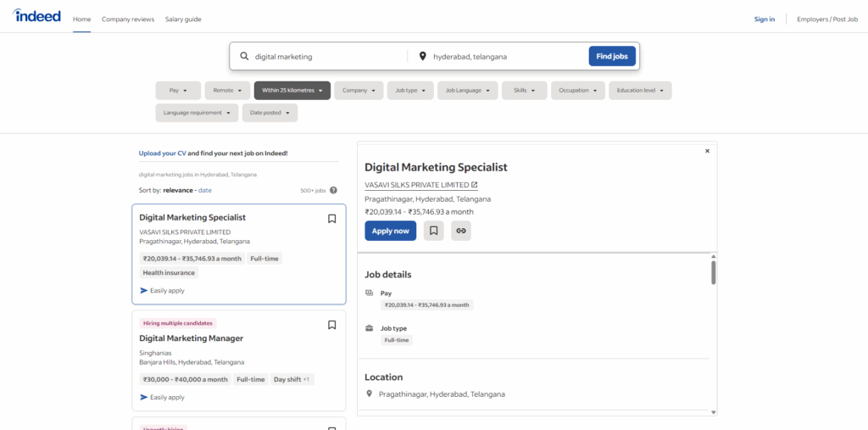This screenshot has width=868, height=430.
Task: Click Sign in
Action: (x=765, y=20)
